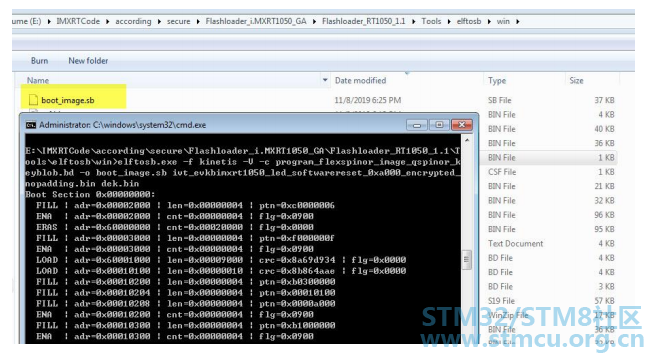Go to 'according' breadcrumb folder
The width and height of the screenshot is (653, 362).
click(133, 21)
